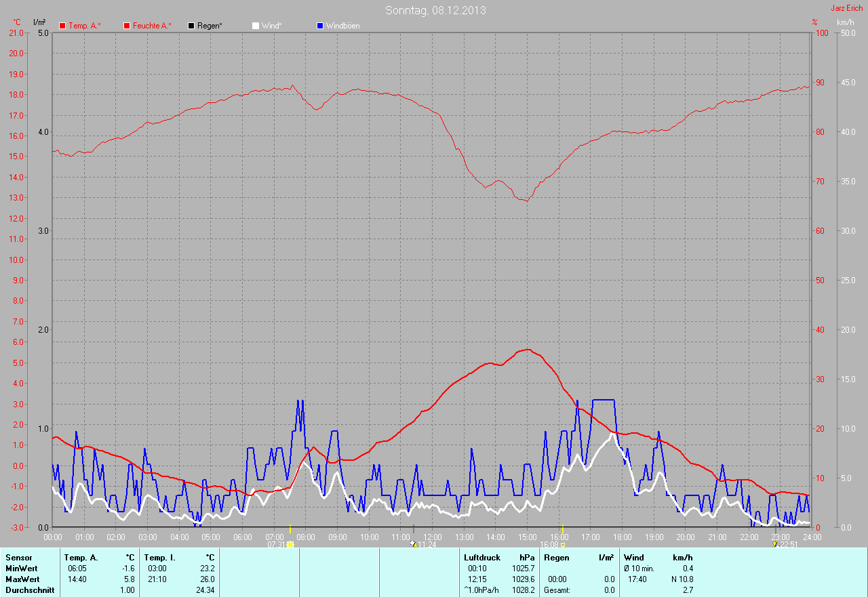
Task: Select the 'Feuchte A.*' legend label
Action: 152,26
